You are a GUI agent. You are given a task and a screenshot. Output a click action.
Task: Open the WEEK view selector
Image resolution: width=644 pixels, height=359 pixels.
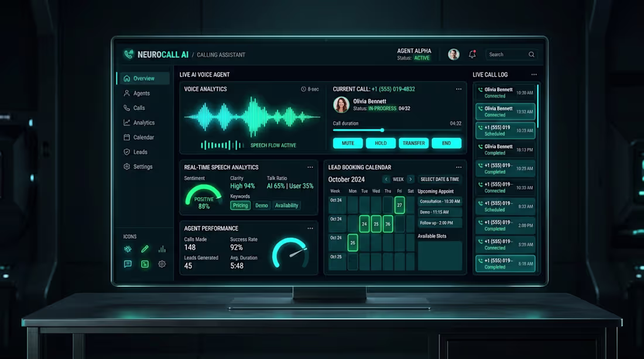pos(398,179)
